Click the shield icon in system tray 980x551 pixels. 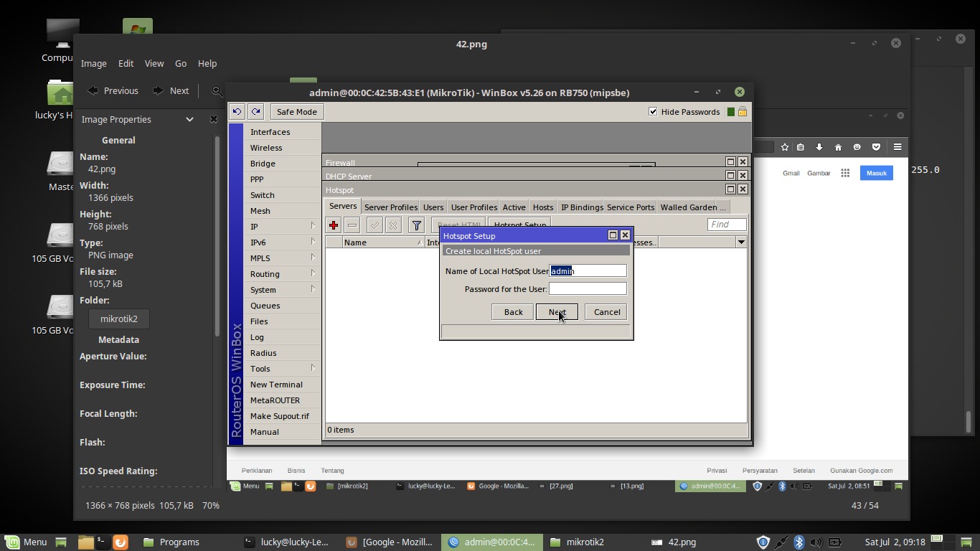pyautogui.click(x=763, y=542)
